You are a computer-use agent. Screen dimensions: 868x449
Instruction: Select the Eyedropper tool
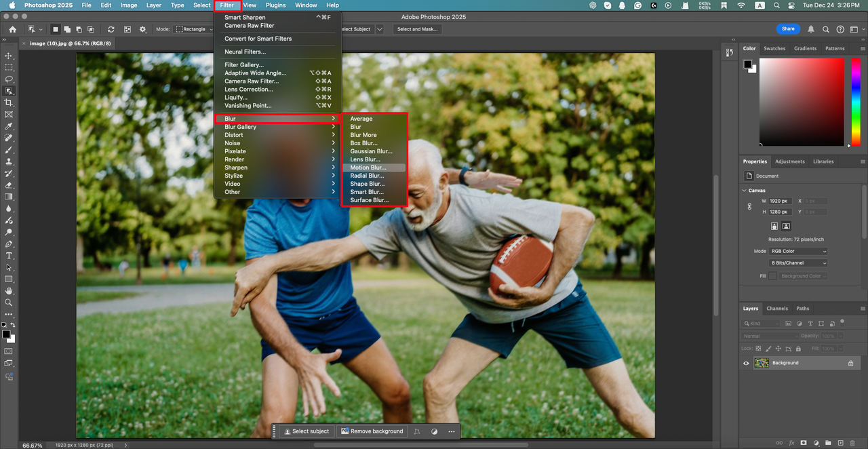pos(9,127)
